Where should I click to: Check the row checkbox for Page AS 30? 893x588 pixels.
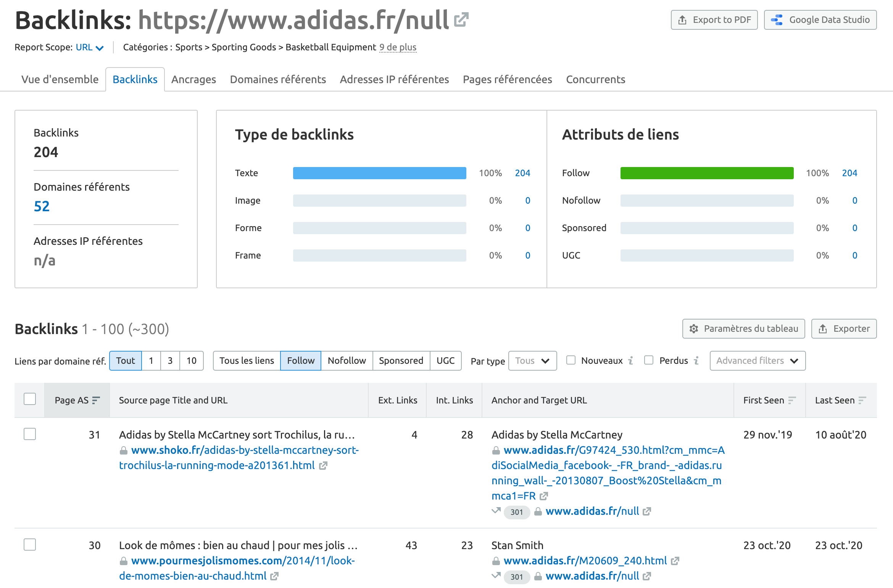(30, 545)
